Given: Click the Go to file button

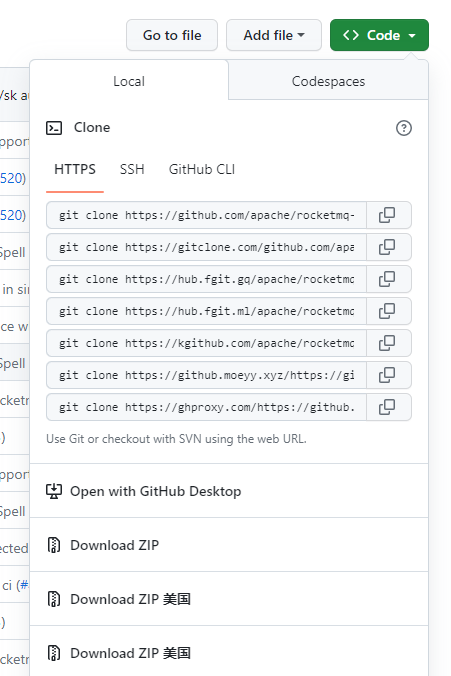Looking at the screenshot, I should (172, 35).
